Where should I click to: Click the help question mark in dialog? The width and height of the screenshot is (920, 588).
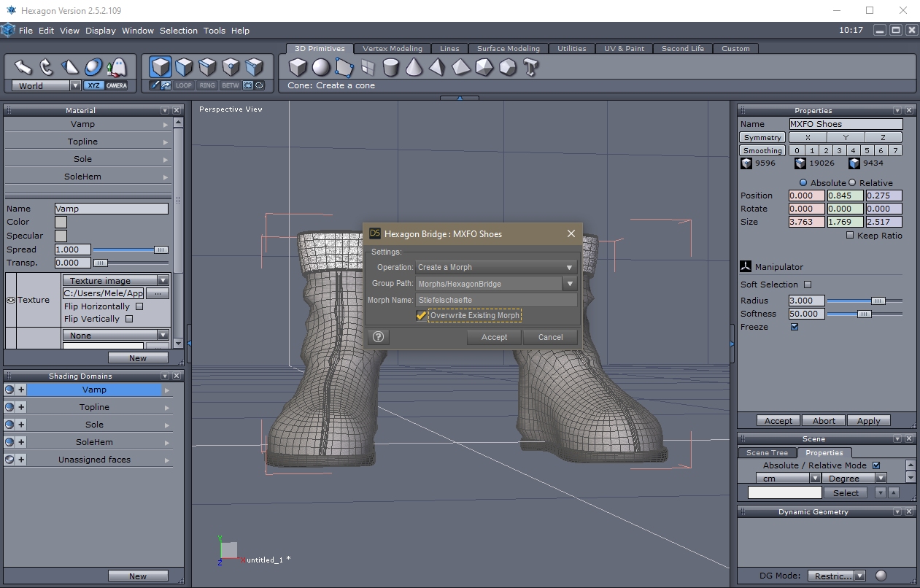click(378, 336)
